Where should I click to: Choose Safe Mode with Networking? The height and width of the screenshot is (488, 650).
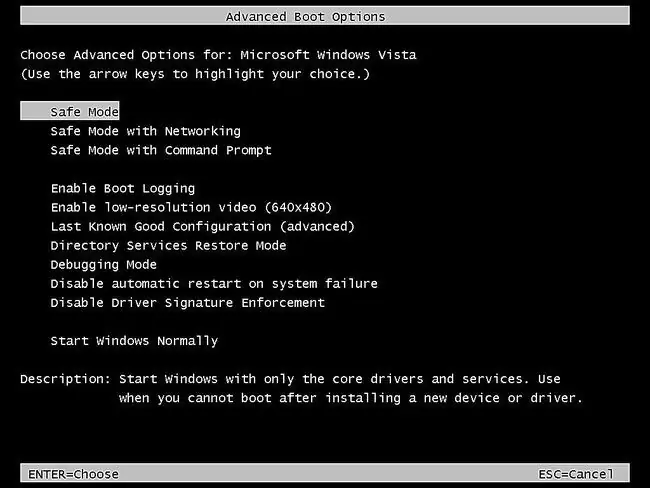(x=146, y=131)
